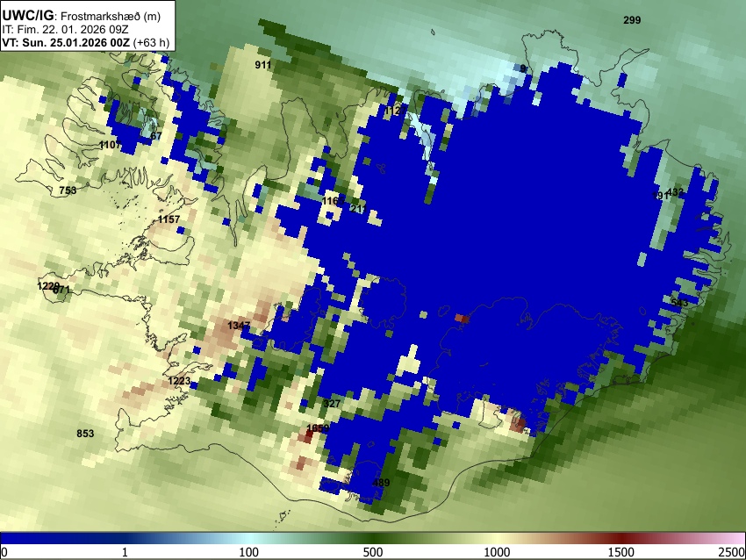Click the dark red 1500 color bar segment
The width and height of the screenshot is (746, 560).
621,539
